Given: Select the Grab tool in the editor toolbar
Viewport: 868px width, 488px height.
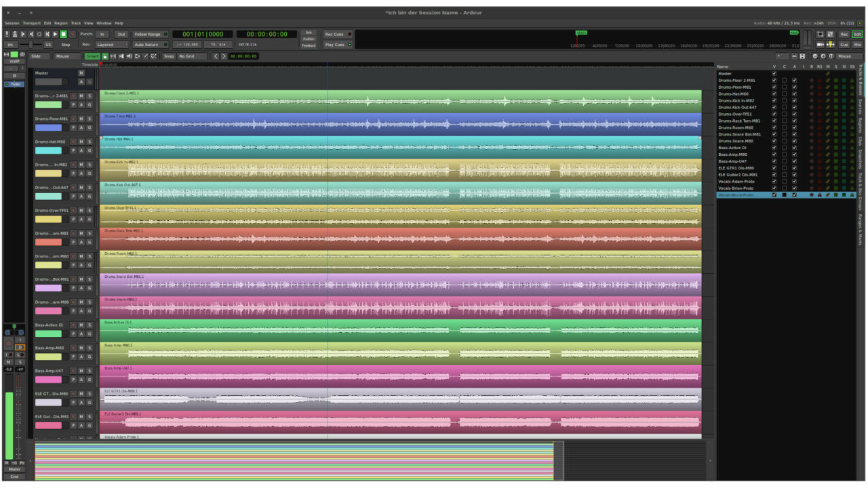Looking at the screenshot, I should coord(105,56).
